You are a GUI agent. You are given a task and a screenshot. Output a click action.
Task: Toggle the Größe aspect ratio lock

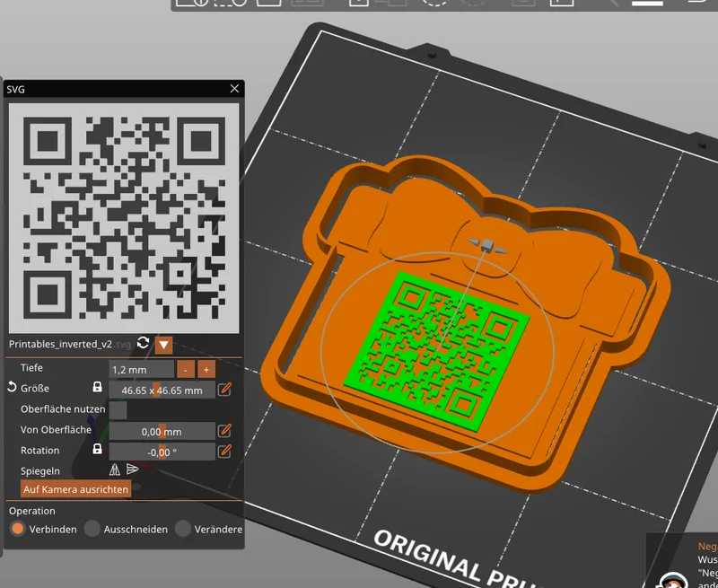(97, 388)
